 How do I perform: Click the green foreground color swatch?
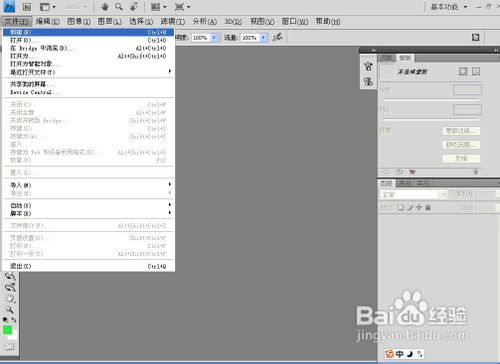click(x=7, y=330)
